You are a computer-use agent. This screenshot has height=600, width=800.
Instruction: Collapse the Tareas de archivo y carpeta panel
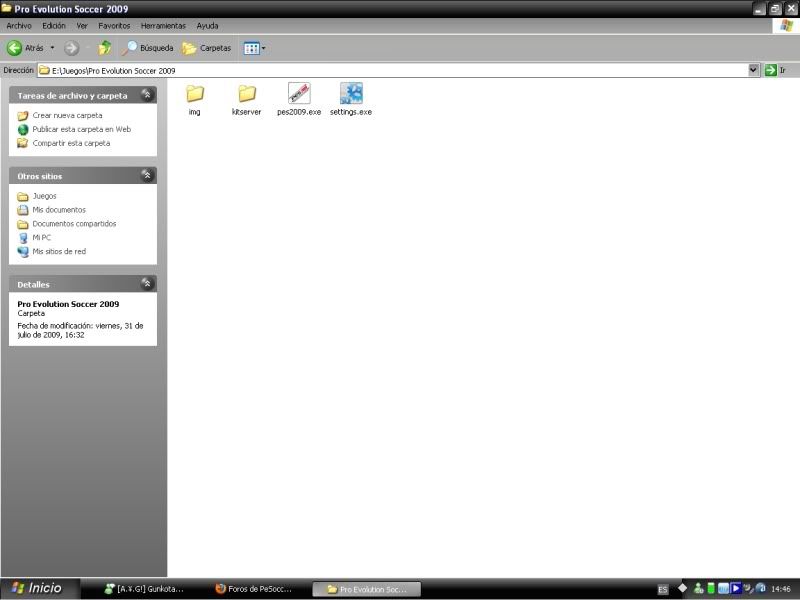tap(147, 94)
